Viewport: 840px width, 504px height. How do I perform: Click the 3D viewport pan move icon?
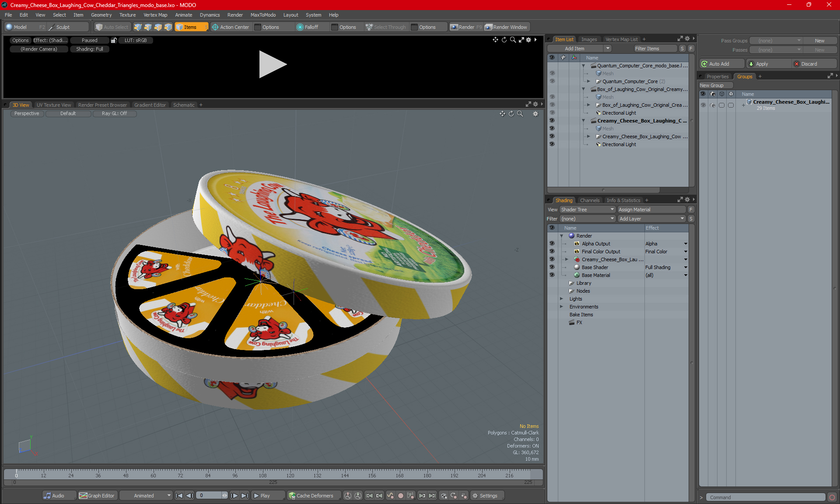pyautogui.click(x=502, y=114)
